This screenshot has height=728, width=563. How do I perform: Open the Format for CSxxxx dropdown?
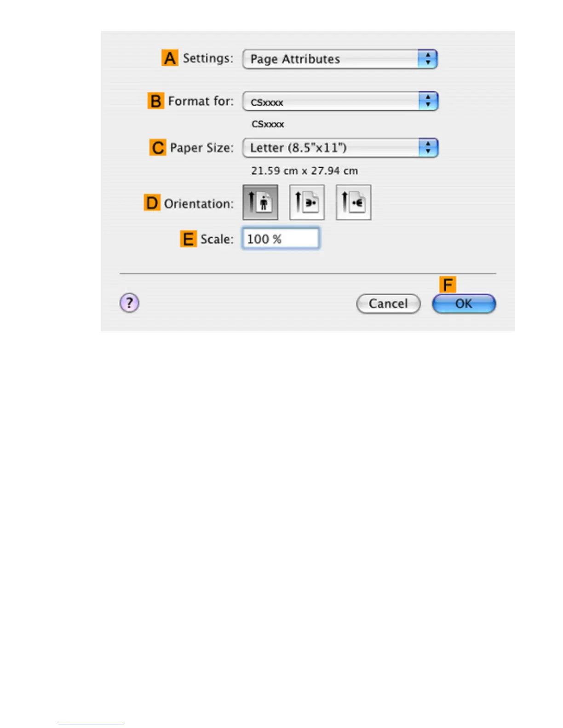[x=340, y=101]
